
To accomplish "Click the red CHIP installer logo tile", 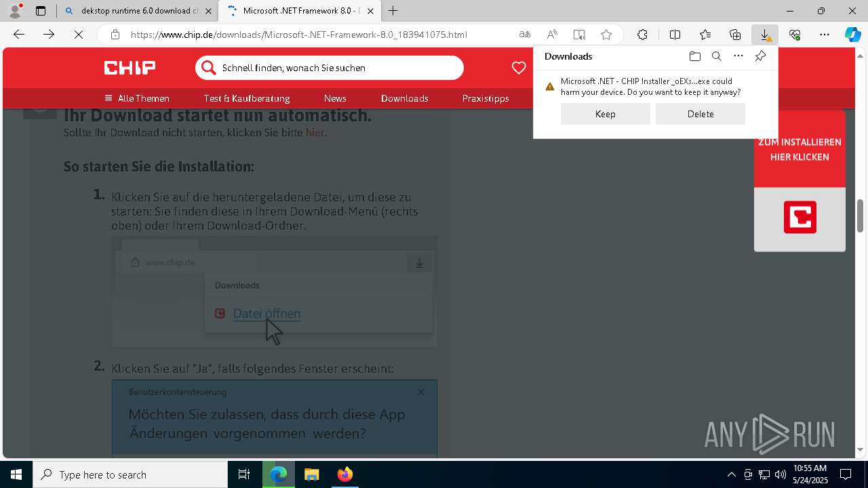I will tap(800, 218).
